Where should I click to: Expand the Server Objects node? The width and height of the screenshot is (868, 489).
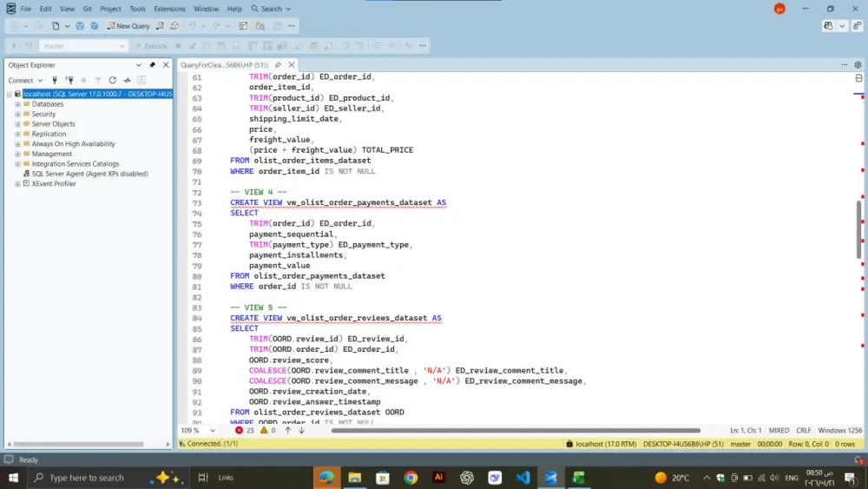point(17,124)
